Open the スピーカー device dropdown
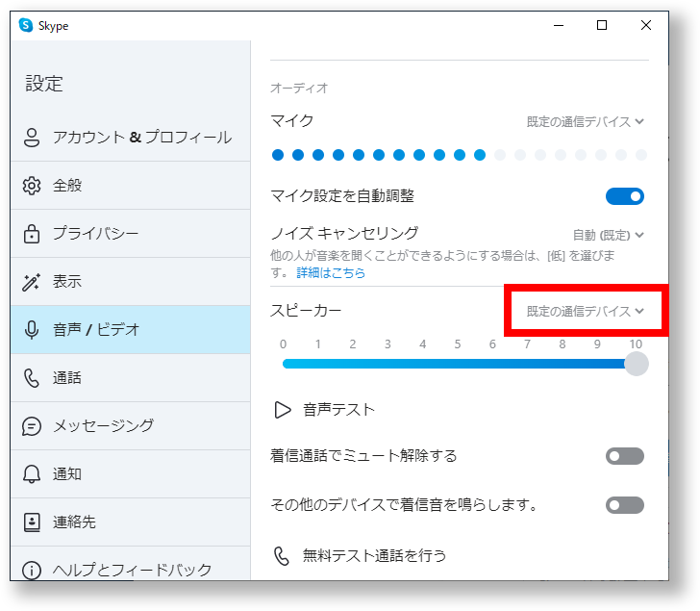This screenshot has width=700, height=611. coord(585,311)
